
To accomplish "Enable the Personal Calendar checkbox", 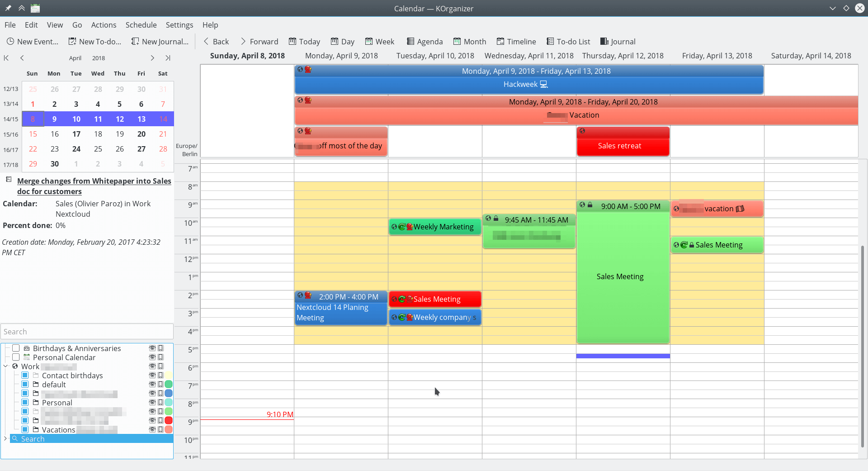I will coord(16,357).
